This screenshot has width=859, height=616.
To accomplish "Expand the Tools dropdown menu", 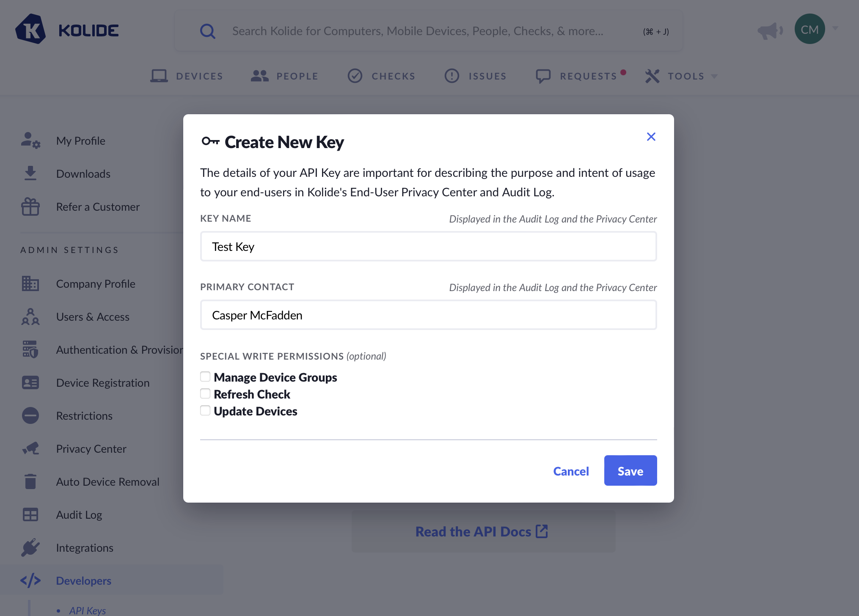I will pos(681,76).
